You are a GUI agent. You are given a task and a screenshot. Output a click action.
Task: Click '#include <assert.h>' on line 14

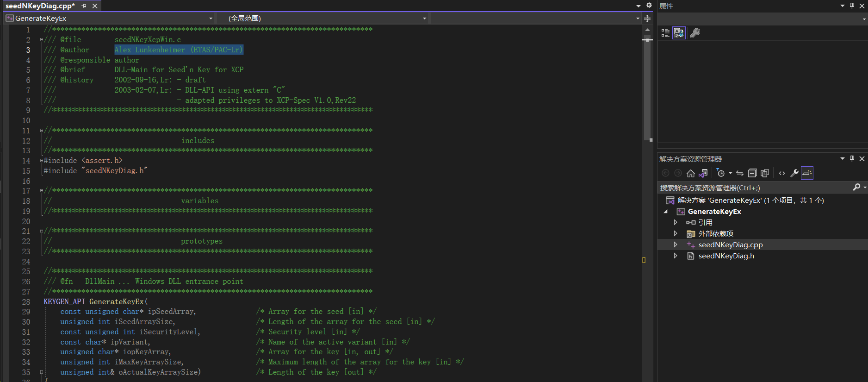83,161
